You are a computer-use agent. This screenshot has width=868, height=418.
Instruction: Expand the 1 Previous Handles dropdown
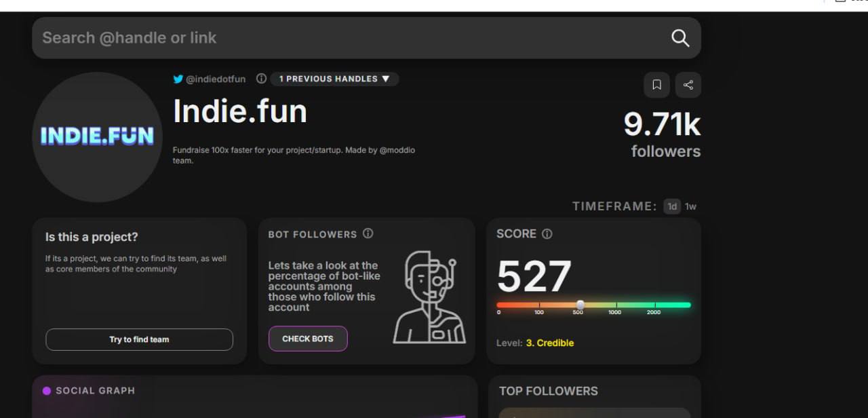point(334,79)
